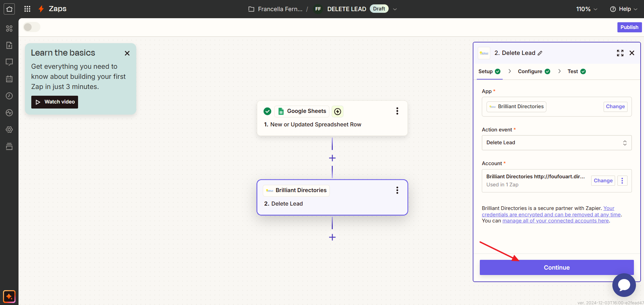
Task: Open the sidebar settings gear icon
Action: tap(9, 130)
